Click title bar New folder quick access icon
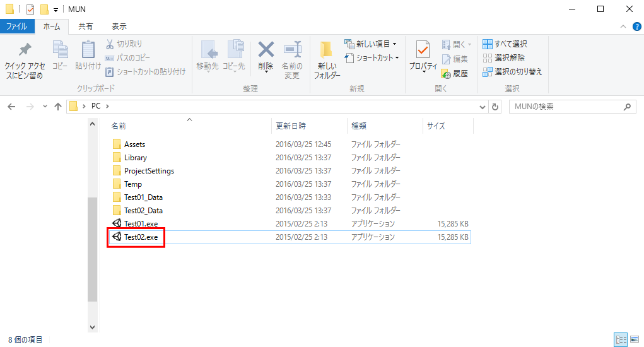Viewport: 644px width, 347px height. (x=44, y=9)
